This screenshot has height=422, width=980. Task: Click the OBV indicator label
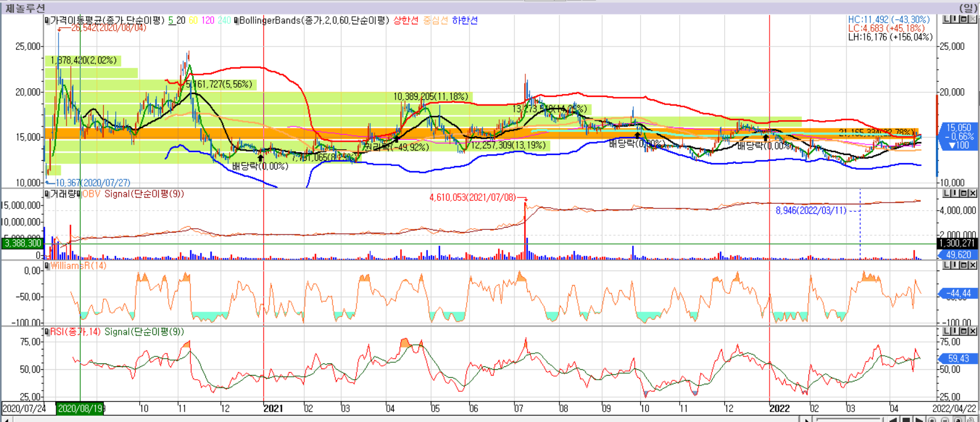92,194
